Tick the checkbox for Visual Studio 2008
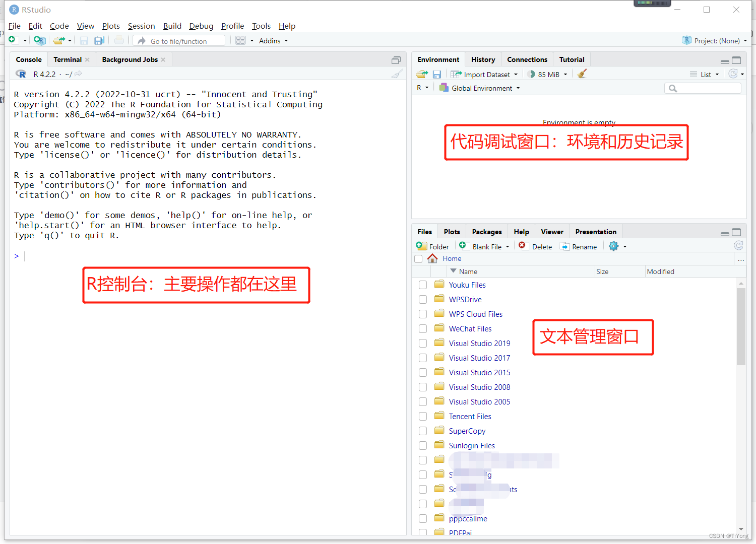 pyautogui.click(x=423, y=387)
